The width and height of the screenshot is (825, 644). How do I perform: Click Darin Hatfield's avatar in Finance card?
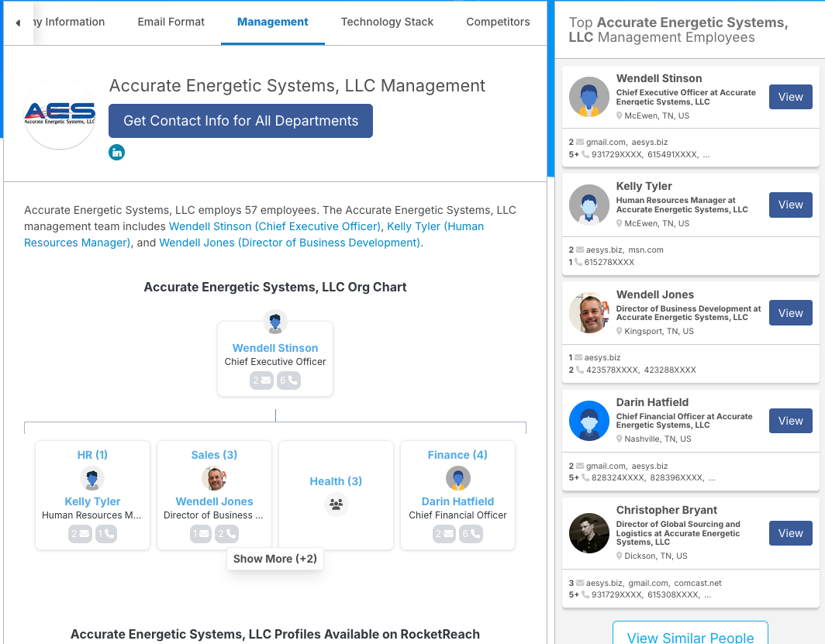[457, 478]
